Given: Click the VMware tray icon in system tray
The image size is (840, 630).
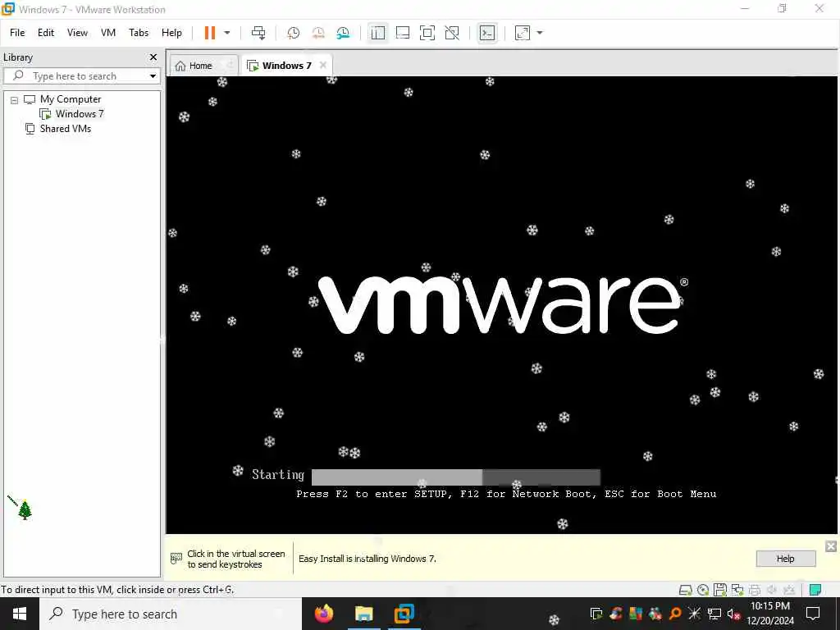Looking at the screenshot, I should point(596,614).
